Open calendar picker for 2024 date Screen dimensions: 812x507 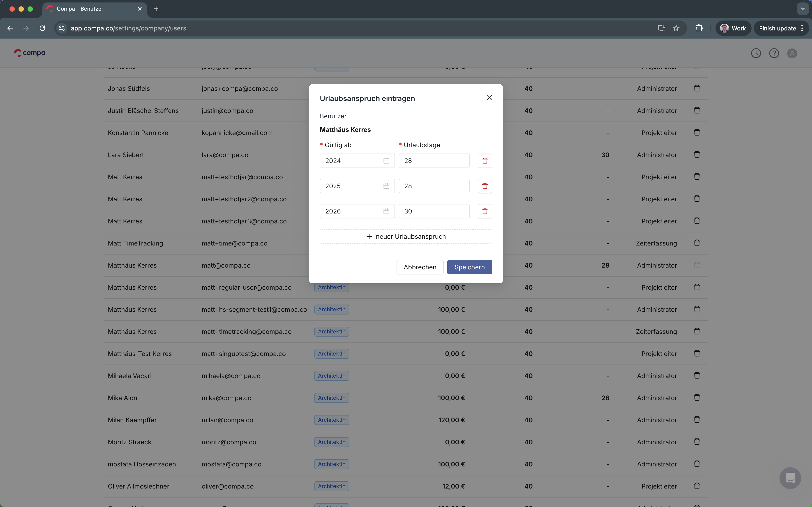pyautogui.click(x=386, y=161)
